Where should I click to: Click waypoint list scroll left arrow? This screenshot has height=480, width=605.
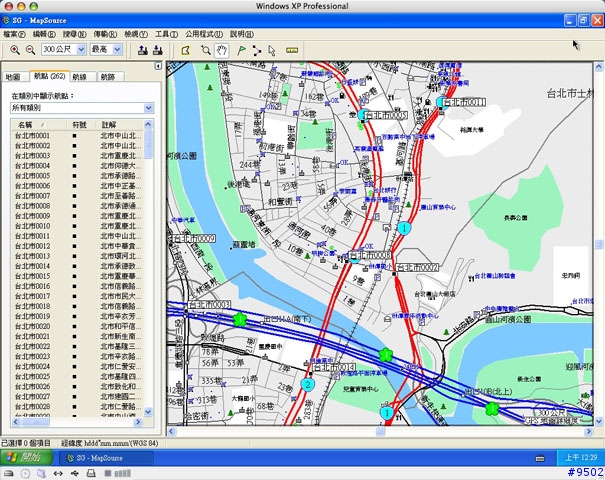coord(16,422)
